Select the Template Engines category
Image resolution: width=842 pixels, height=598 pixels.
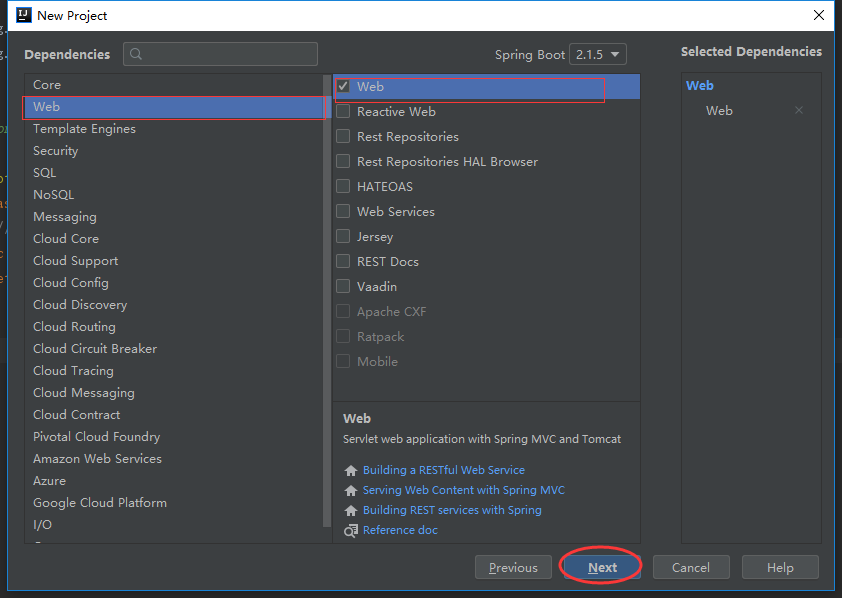[84, 129]
